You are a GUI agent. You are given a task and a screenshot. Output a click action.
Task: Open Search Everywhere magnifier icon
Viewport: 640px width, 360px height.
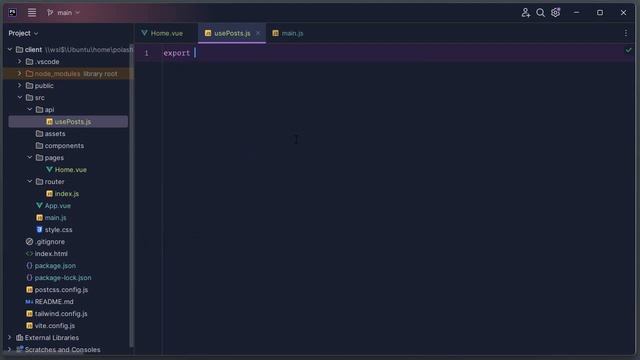click(540, 13)
